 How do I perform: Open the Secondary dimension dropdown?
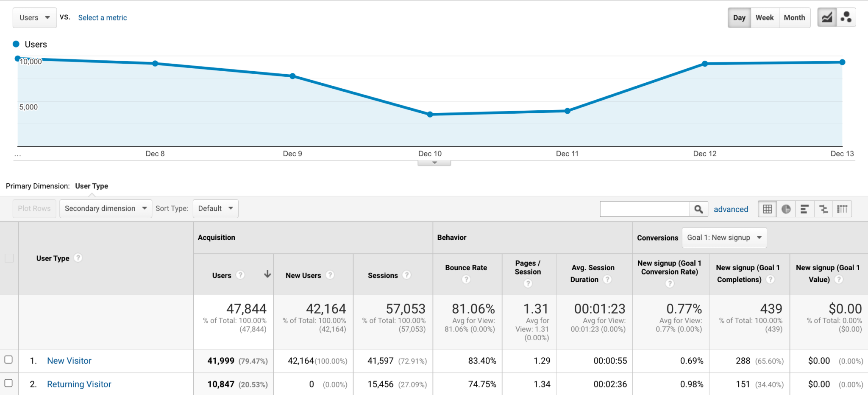(x=105, y=208)
